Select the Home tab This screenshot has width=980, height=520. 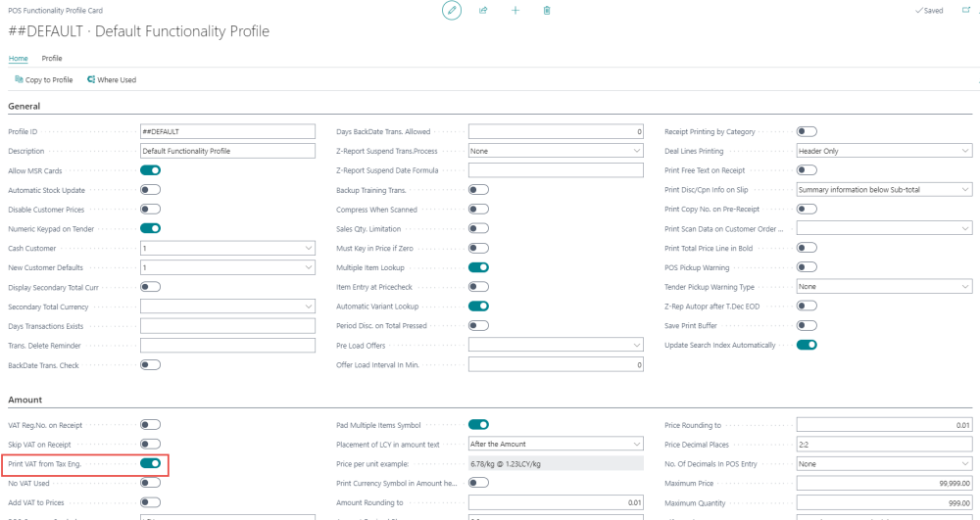18,58
